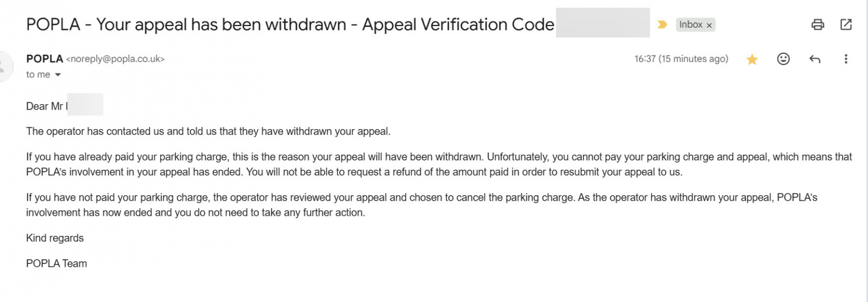Expand recipient details arrow beside "to me"
Screen dimensions: 868x302
(x=58, y=75)
